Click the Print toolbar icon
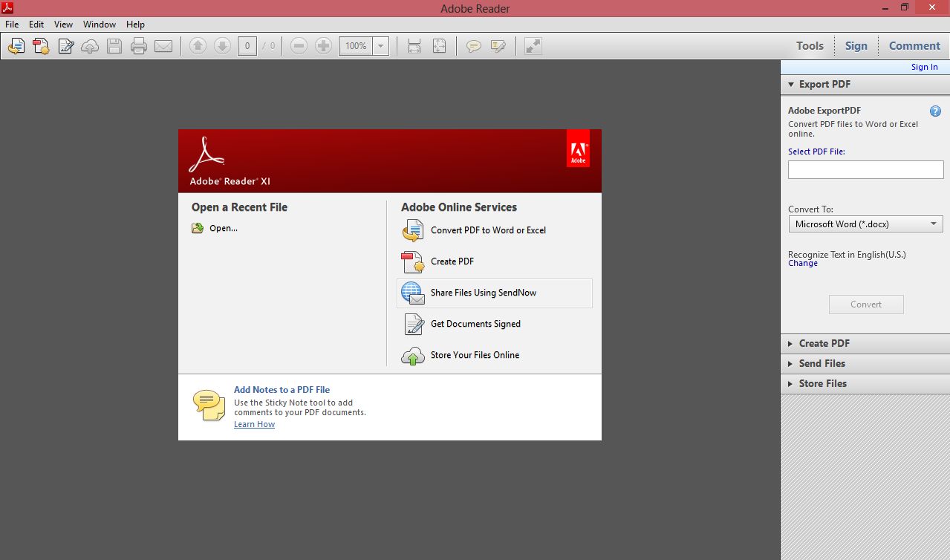 (x=139, y=46)
